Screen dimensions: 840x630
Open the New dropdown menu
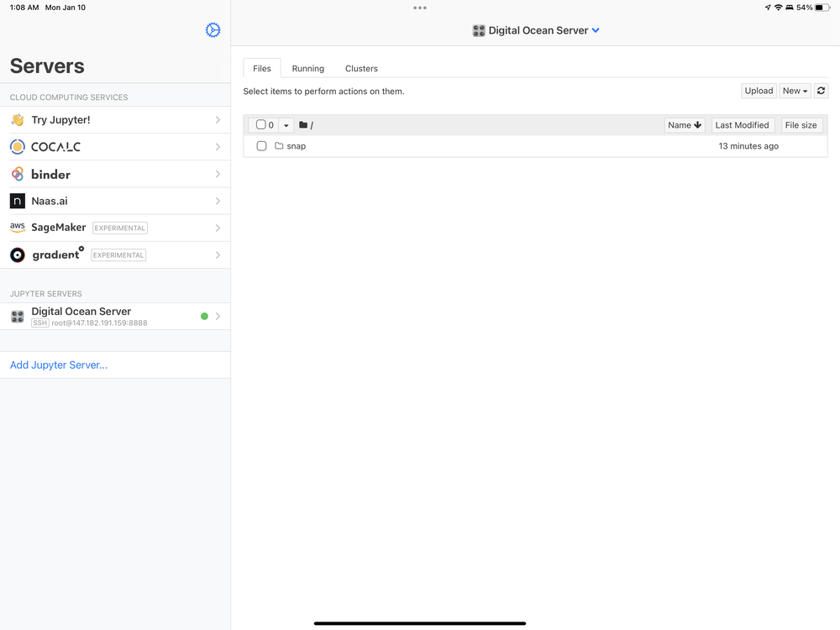tap(795, 91)
